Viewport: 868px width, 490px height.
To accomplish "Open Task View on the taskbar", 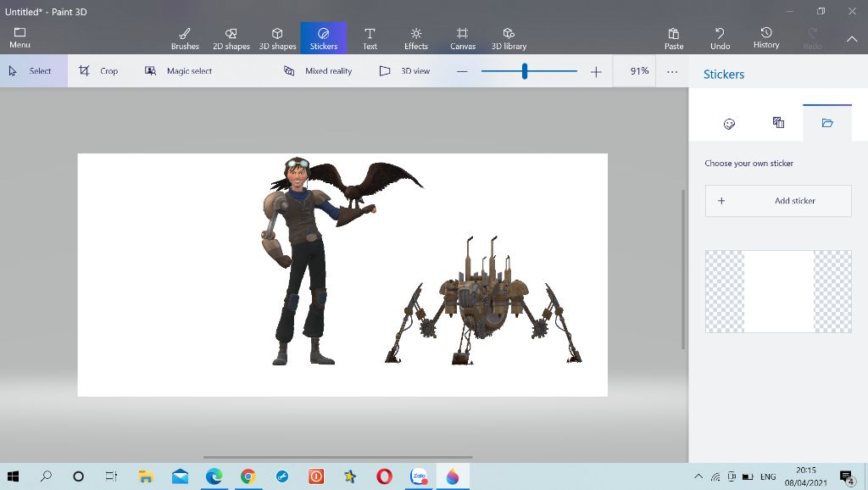I will tap(111, 476).
